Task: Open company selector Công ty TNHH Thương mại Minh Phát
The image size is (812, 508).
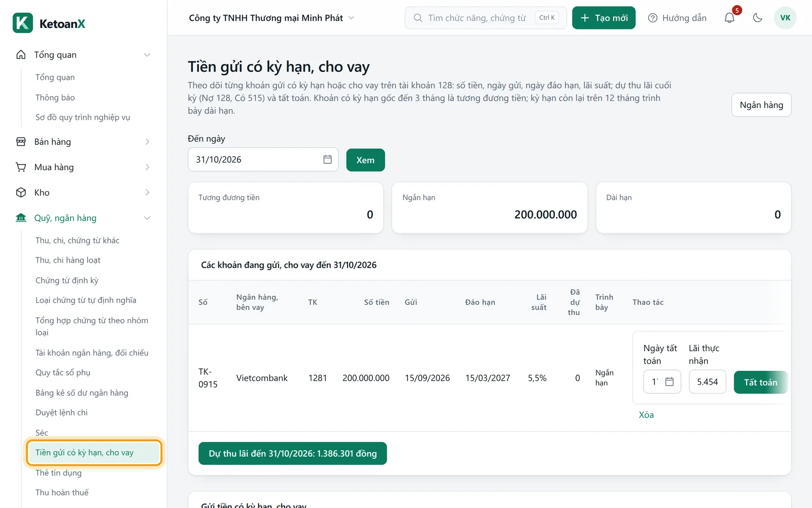Action: (x=272, y=18)
